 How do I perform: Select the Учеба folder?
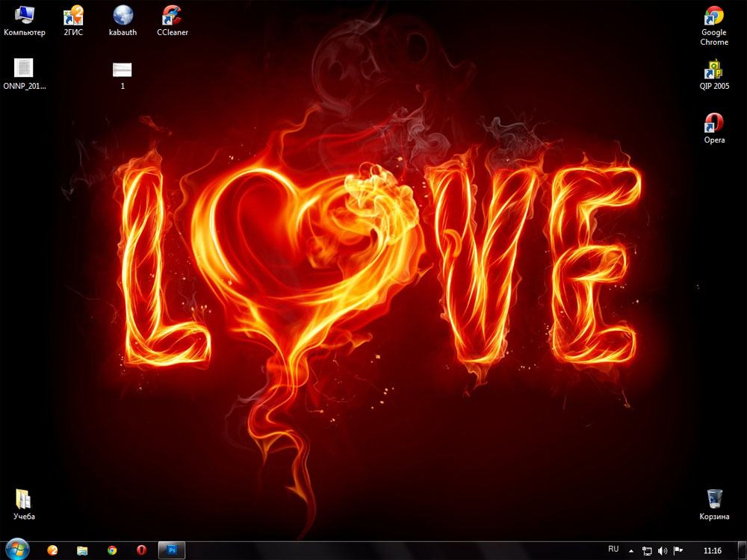pos(24,504)
